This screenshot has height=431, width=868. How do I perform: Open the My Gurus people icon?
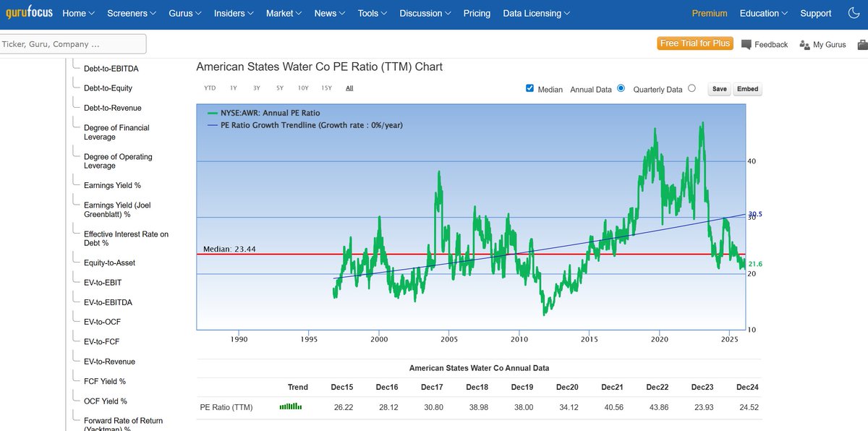[804, 44]
